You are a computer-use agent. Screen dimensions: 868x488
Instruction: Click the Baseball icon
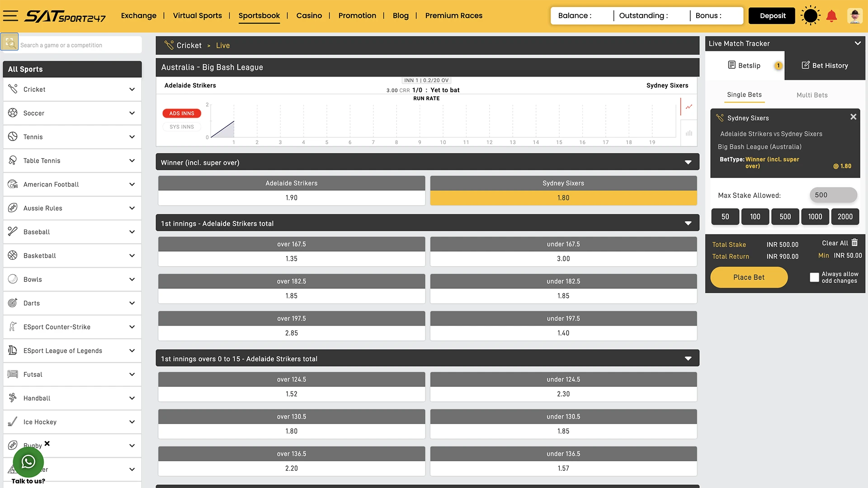(13, 231)
